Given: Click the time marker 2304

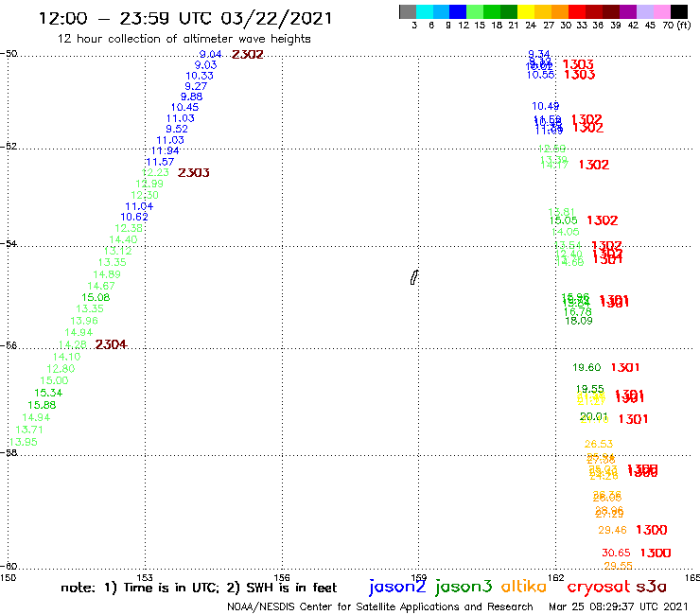Looking at the screenshot, I should click(x=112, y=344).
